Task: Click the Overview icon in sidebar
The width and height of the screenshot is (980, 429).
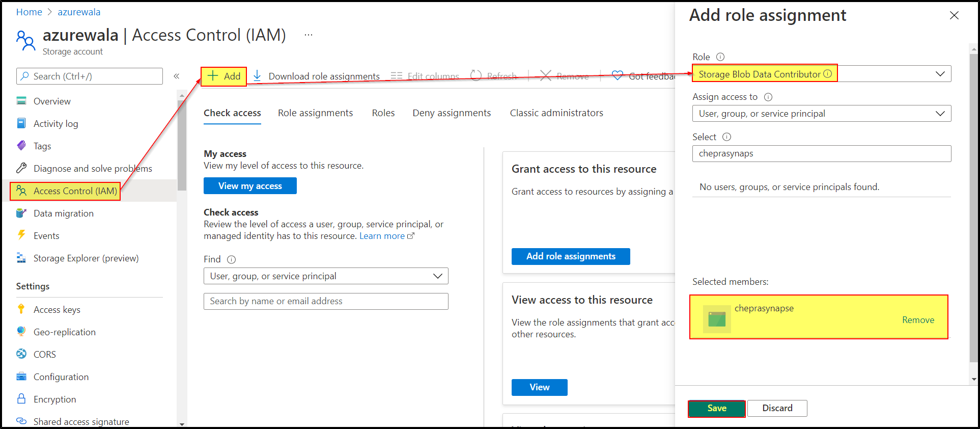Action: pyautogui.click(x=21, y=101)
